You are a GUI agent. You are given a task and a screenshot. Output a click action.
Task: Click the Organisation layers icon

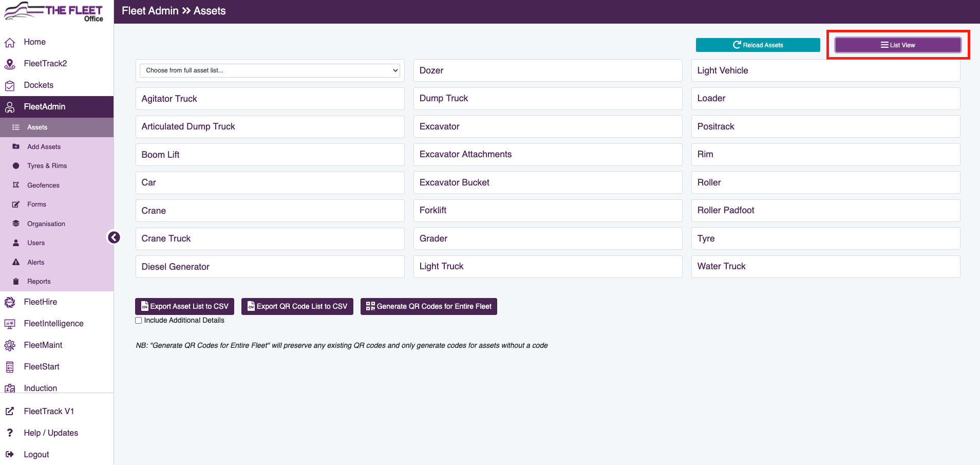pos(17,224)
